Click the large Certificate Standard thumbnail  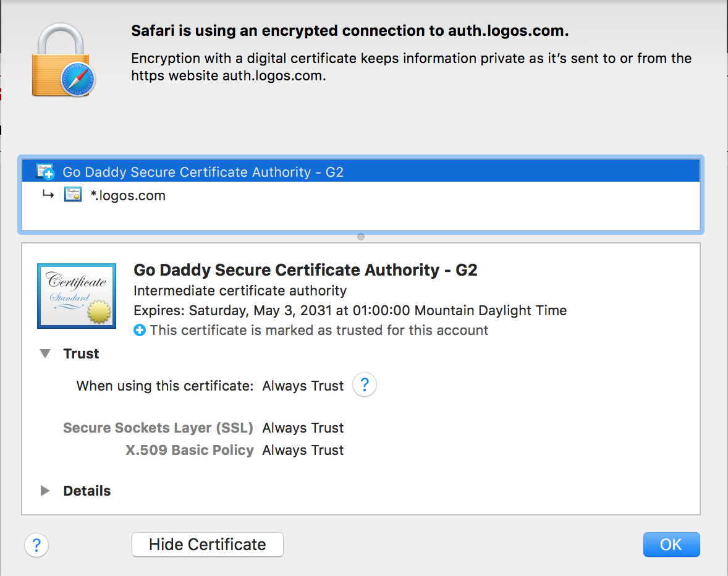[77, 295]
